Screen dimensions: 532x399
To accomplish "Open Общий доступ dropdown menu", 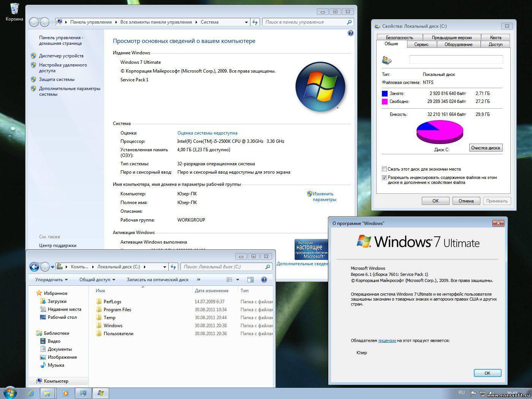I will tap(97, 280).
